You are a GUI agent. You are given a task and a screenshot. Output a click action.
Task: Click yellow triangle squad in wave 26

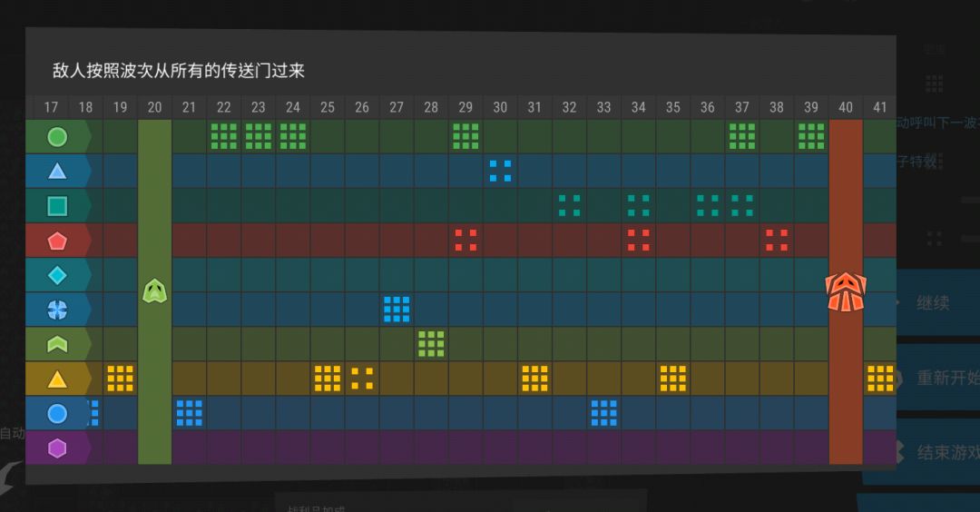(x=362, y=379)
